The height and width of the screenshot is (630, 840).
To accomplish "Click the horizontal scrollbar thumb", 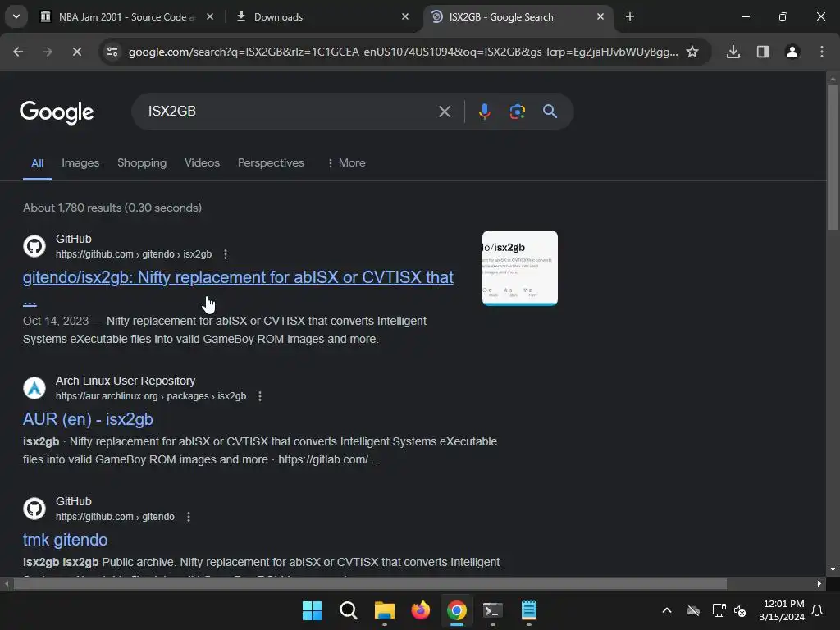I will pos(370,584).
